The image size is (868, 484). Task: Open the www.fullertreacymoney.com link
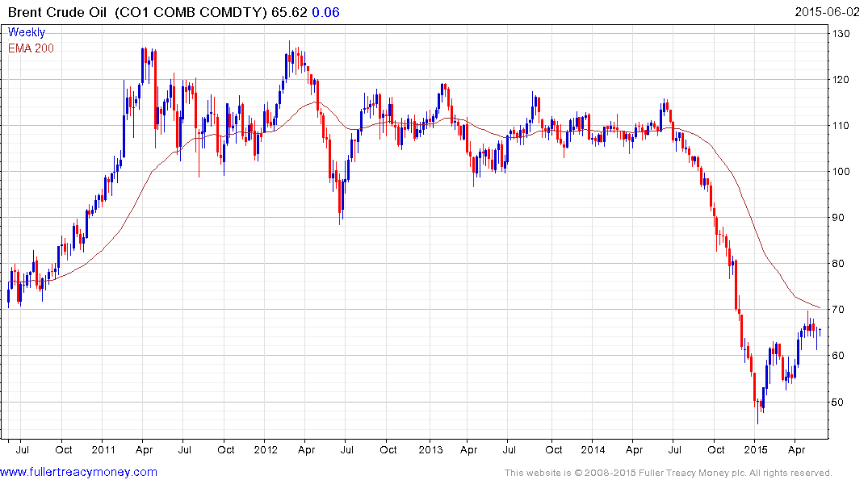[78, 472]
